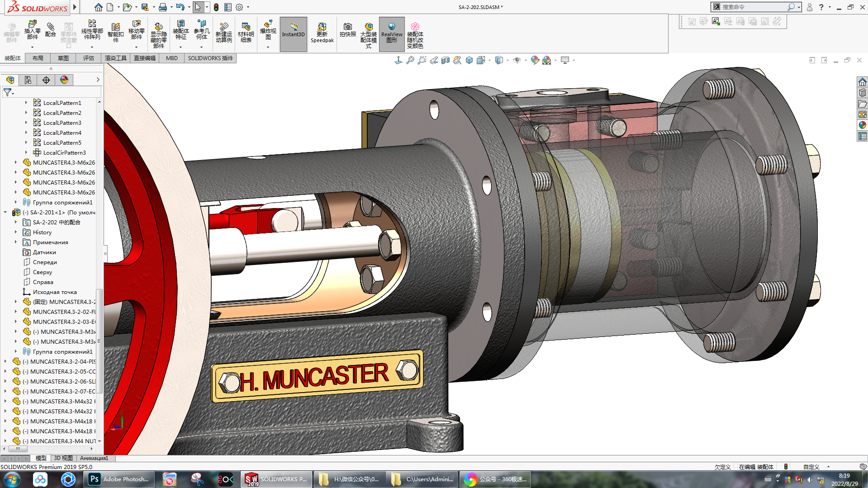The height and width of the screenshot is (488, 868).
Task: Open the 线性零部件阵列 linear pattern tool
Action: pyautogui.click(x=92, y=30)
